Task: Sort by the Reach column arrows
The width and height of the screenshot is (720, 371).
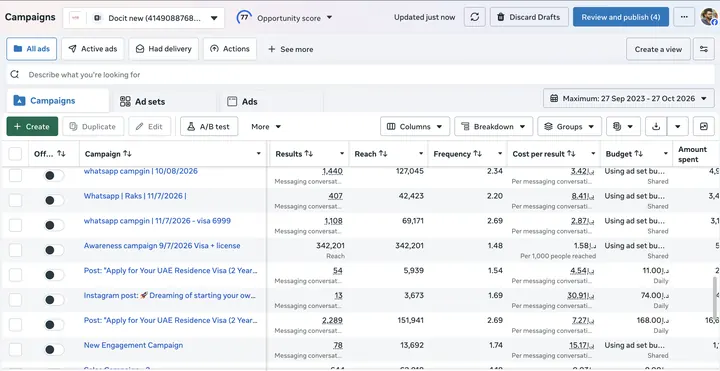Action: [383, 154]
